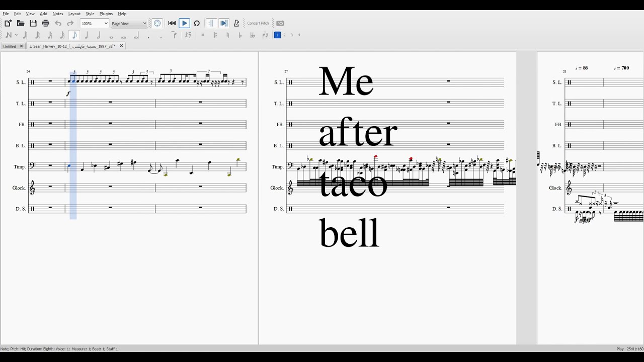Open the Layout menu
Viewport: 644px width, 362px height.
click(x=74, y=14)
